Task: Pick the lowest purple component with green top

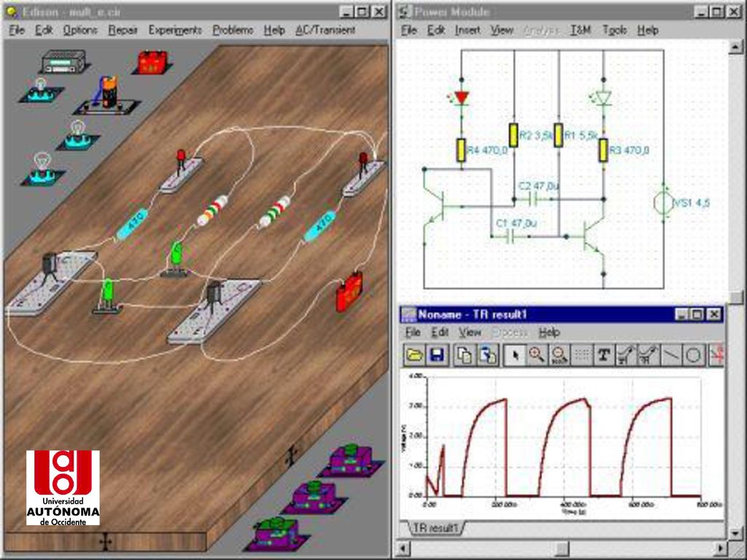Action: (x=278, y=534)
